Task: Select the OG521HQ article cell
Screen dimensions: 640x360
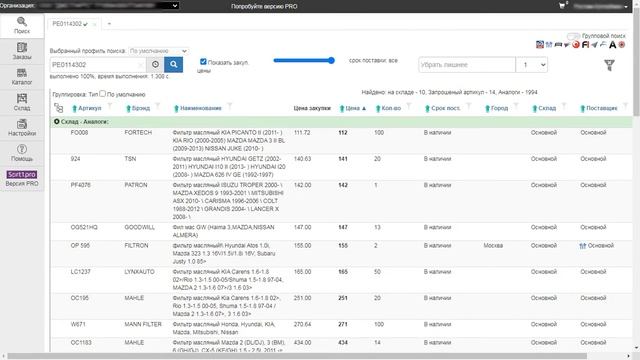Action: [x=84, y=227]
